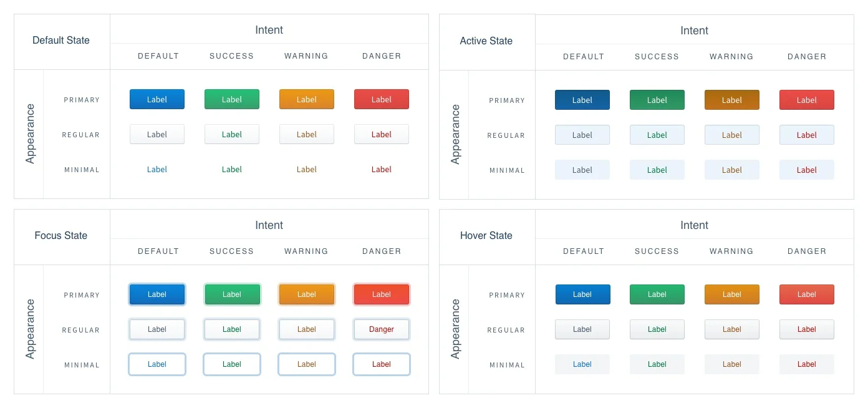This screenshot has width=868, height=408.
Task: Select the regular success button in Hover State
Action: [657, 329]
